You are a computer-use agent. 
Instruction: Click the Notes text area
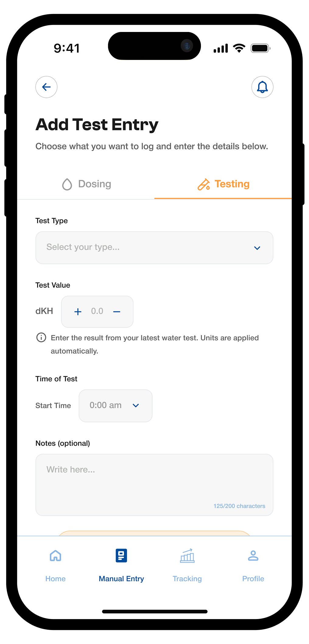(x=154, y=485)
